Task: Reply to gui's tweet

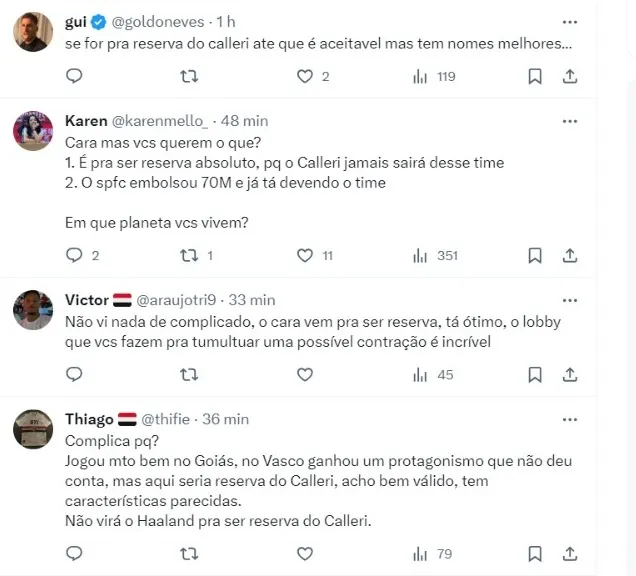Action: (74, 76)
